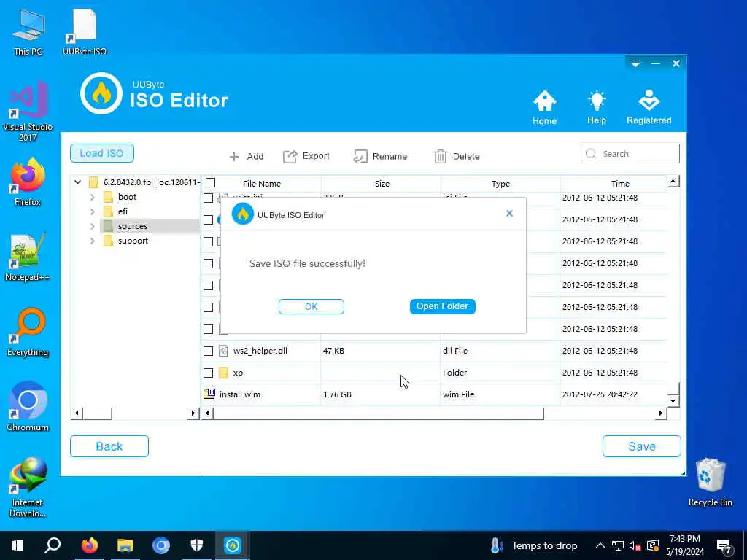Click the Add plus toolbar item
The width and height of the screenshot is (747, 560).
point(247,156)
